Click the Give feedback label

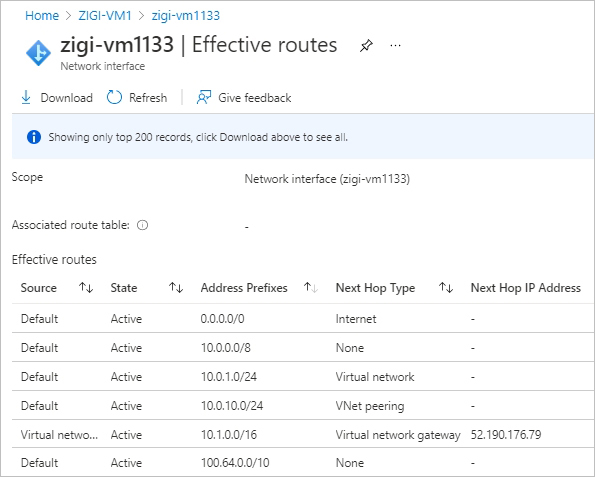point(255,98)
